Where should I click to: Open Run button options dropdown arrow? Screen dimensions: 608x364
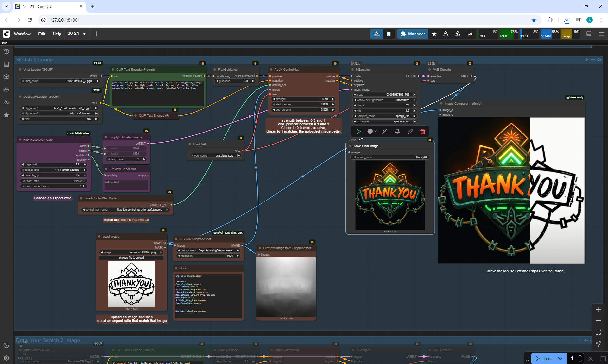coord(560,358)
